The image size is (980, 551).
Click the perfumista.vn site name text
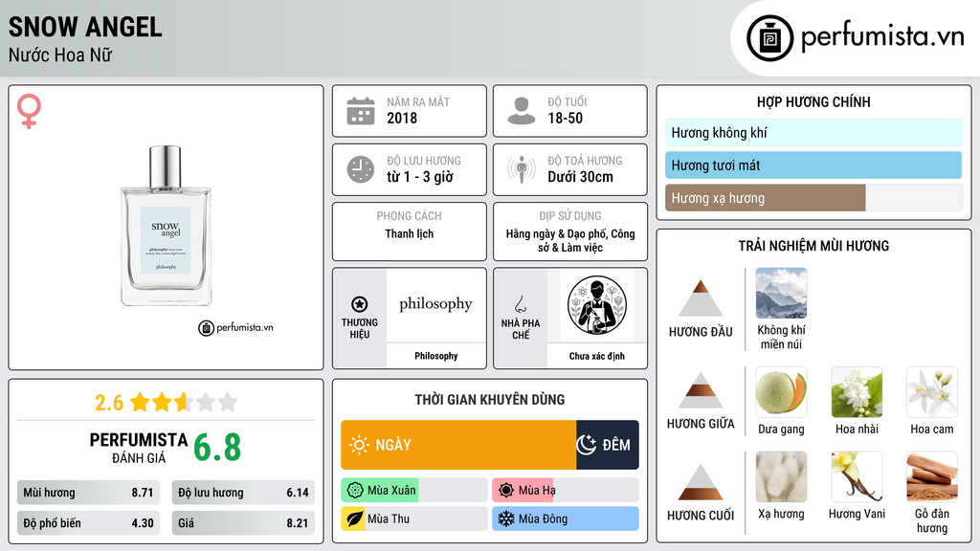click(x=882, y=37)
